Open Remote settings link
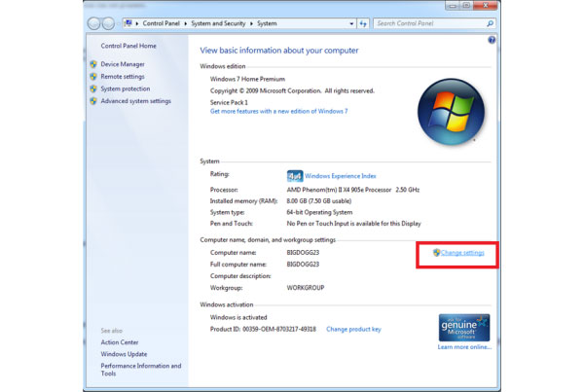This screenshot has height=392, width=584. click(123, 76)
